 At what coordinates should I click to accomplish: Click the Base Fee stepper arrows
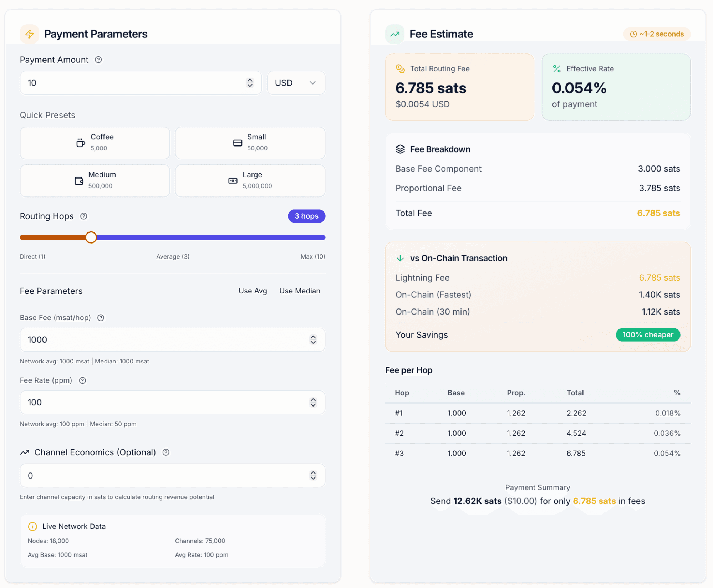(x=313, y=339)
